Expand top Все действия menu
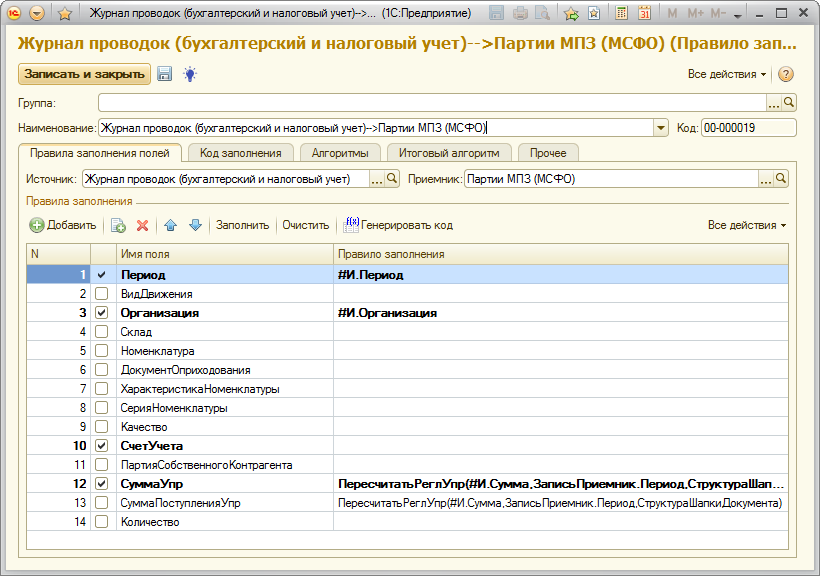This screenshot has width=820, height=576. click(x=727, y=75)
